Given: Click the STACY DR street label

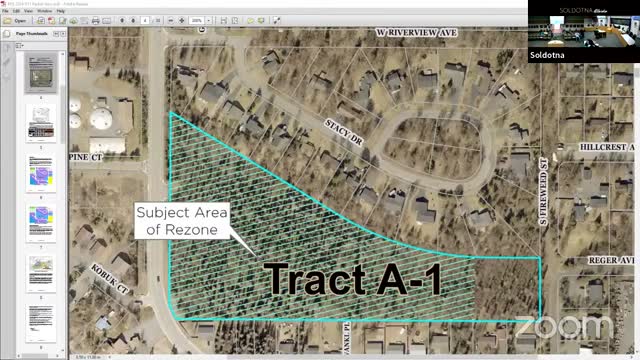Looking at the screenshot, I should point(344,132).
